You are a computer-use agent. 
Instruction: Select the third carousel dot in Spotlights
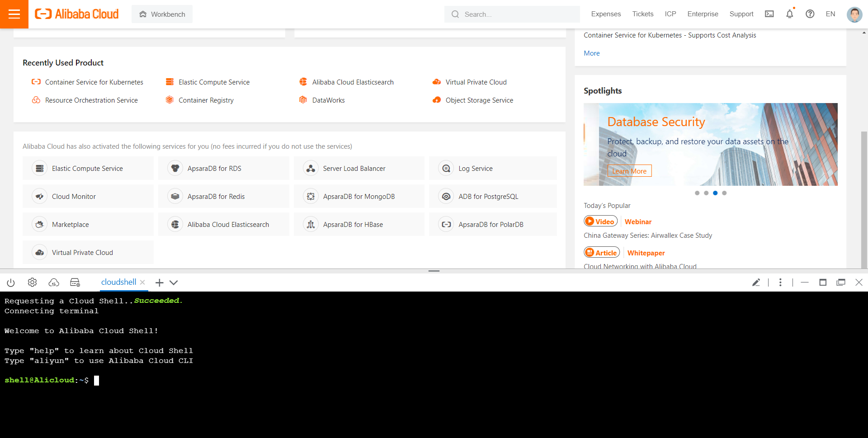[715, 193]
